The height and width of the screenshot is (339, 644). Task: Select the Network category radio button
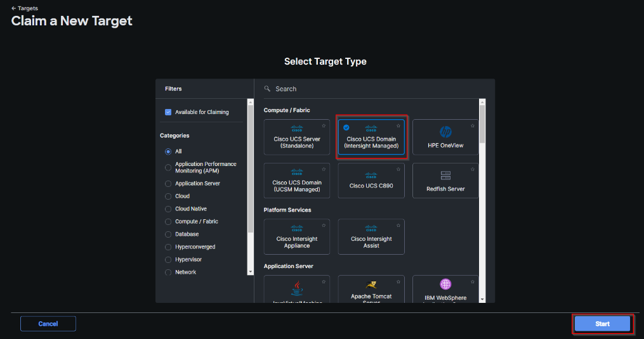point(168,272)
